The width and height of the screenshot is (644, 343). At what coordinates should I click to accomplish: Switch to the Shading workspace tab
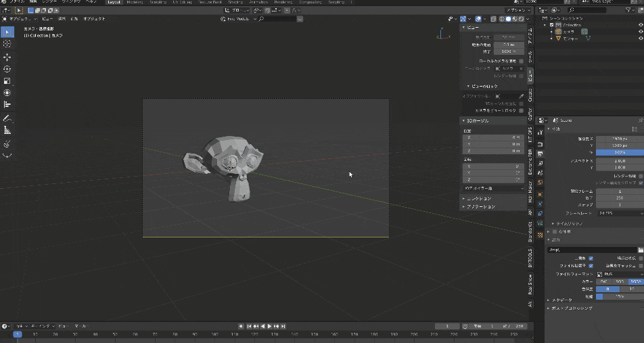click(x=235, y=2)
